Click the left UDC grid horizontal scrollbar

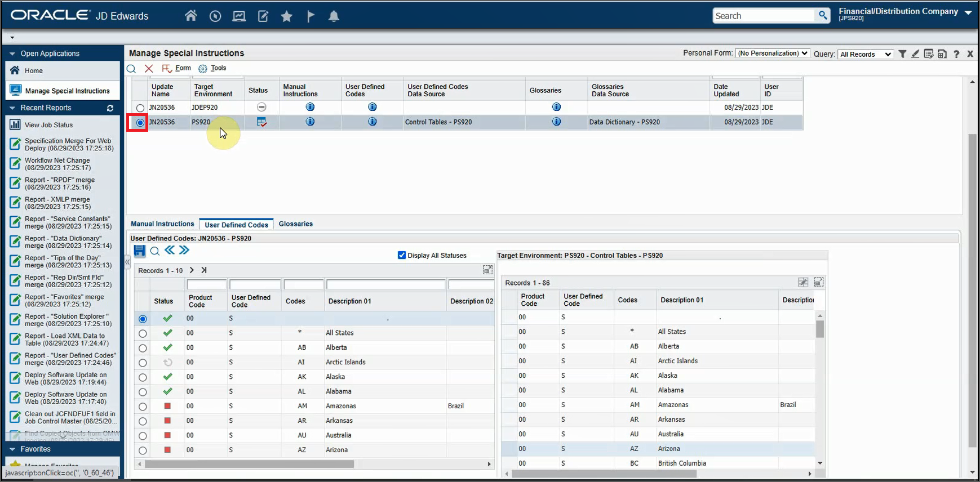[x=250, y=464]
